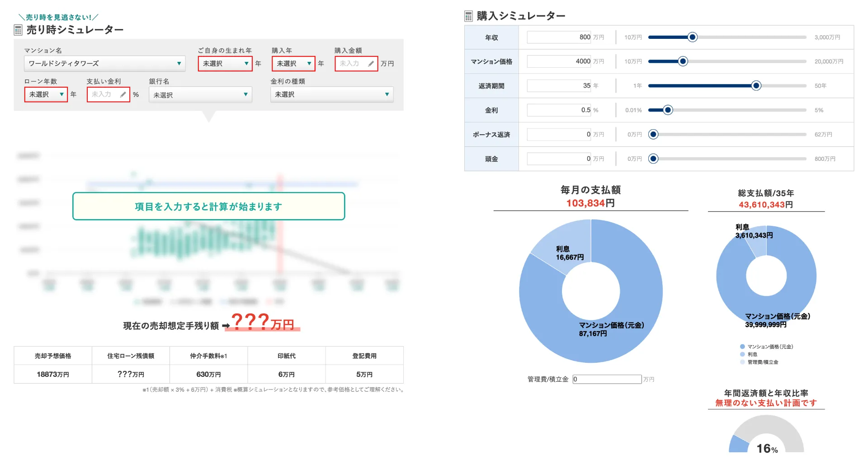The image size is (868, 459).
Task: Click the calculator icon beside 購入シミュレーター
Action: click(468, 16)
